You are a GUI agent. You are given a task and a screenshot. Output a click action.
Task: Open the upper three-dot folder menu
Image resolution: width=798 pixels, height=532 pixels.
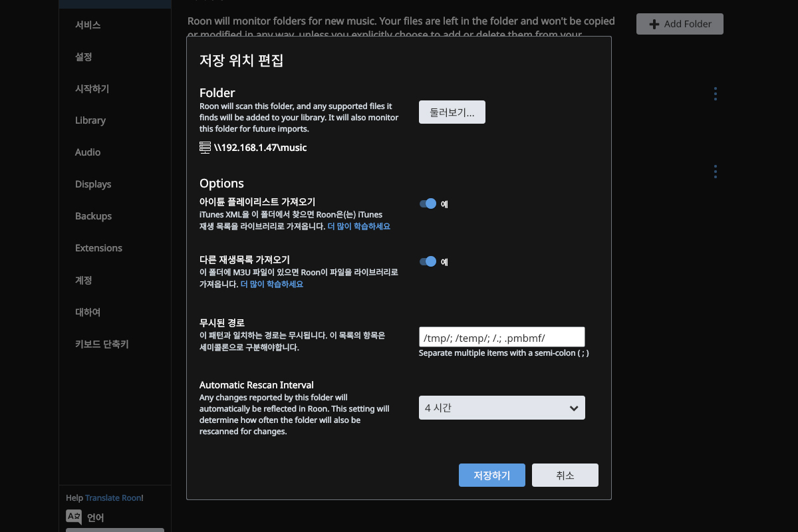(715, 94)
